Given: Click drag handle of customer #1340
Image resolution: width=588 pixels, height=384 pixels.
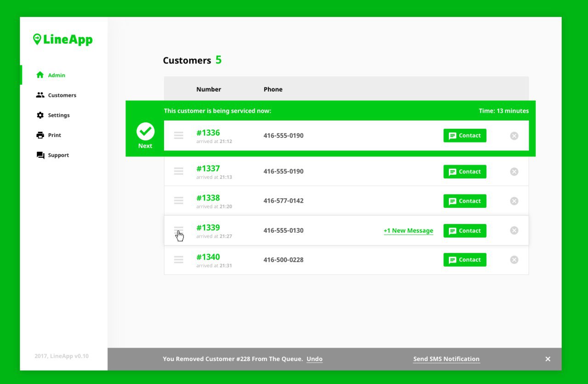Looking at the screenshot, I should [x=179, y=259].
